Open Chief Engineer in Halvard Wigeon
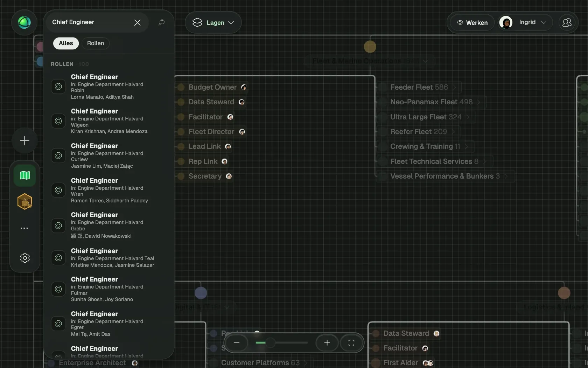 (108, 121)
